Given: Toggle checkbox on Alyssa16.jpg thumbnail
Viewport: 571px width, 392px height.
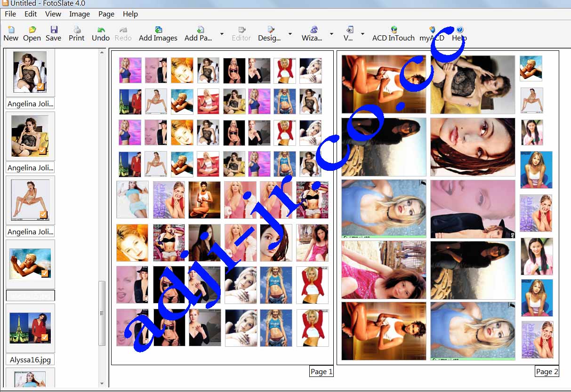Looking at the screenshot, I should coord(45,337).
